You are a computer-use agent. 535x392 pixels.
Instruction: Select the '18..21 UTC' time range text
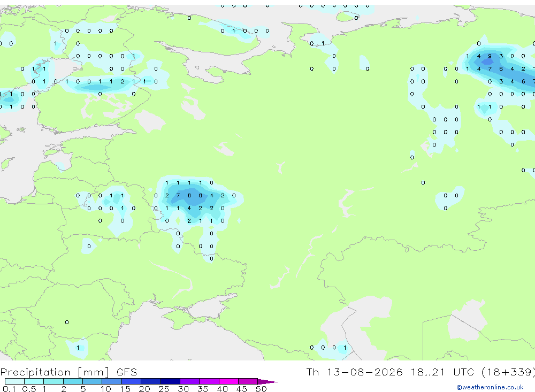point(444,372)
